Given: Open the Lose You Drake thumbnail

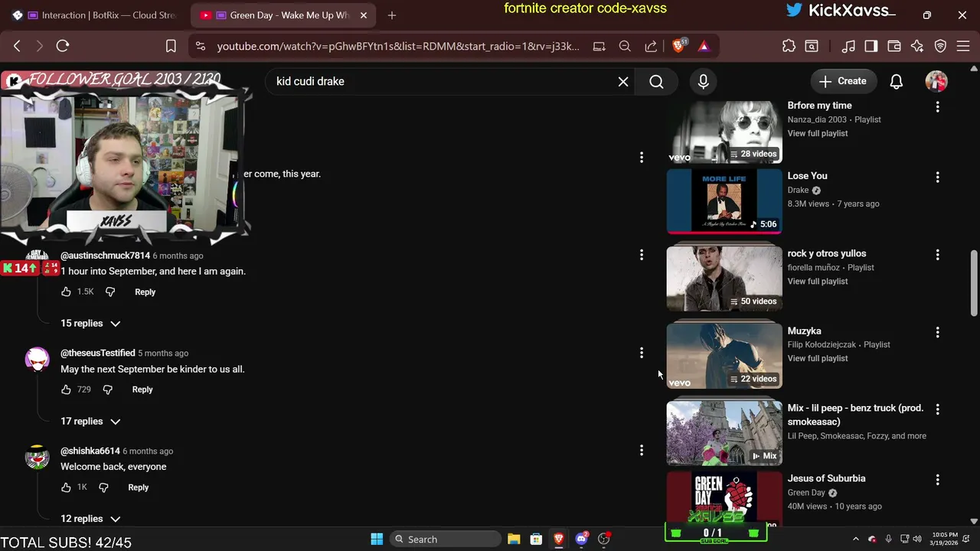Looking at the screenshot, I should tap(724, 201).
